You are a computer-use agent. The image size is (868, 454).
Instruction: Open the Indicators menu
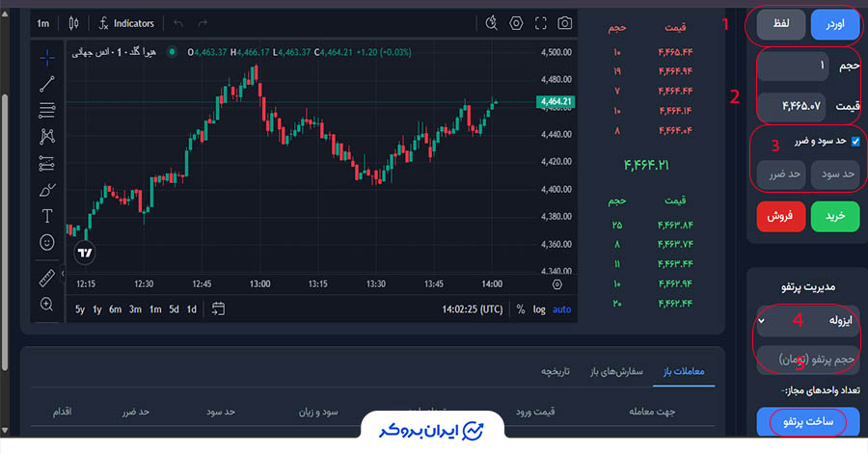click(x=126, y=23)
